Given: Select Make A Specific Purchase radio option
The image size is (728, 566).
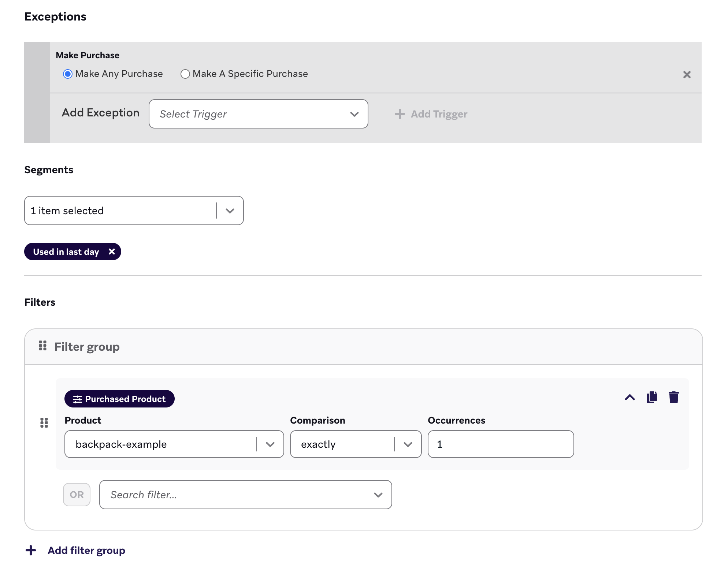Looking at the screenshot, I should (185, 74).
